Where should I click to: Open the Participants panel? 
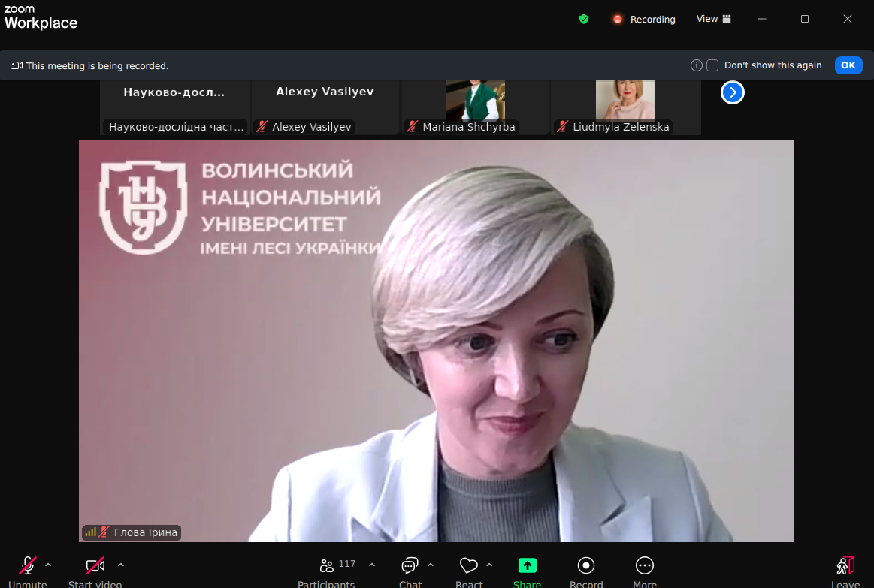(327, 566)
